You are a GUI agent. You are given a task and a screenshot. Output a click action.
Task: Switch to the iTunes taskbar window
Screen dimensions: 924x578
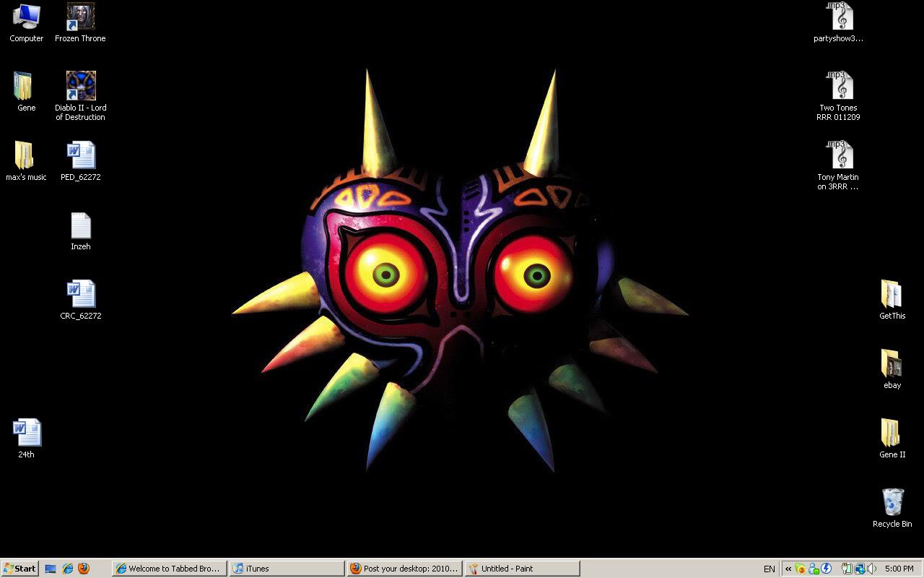point(287,569)
